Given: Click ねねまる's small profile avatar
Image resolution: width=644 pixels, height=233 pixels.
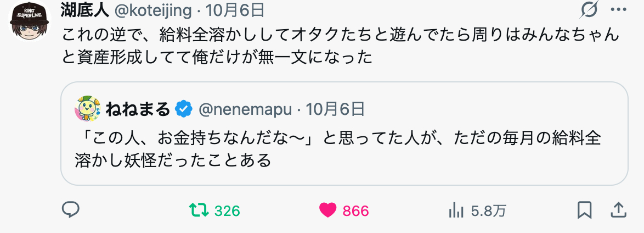Looking at the screenshot, I should (x=87, y=109).
